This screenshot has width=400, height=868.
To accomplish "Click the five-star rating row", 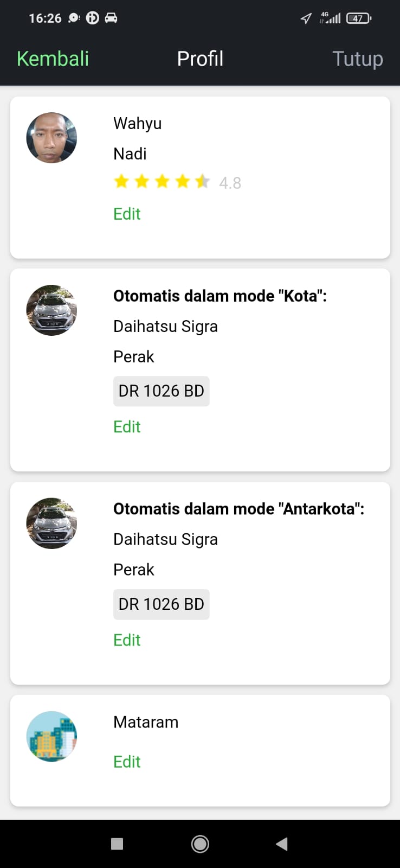I will (162, 182).
